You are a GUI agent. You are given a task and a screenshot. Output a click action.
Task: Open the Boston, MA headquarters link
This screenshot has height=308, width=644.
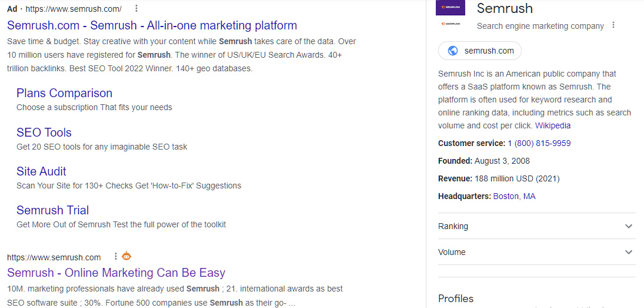514,196
